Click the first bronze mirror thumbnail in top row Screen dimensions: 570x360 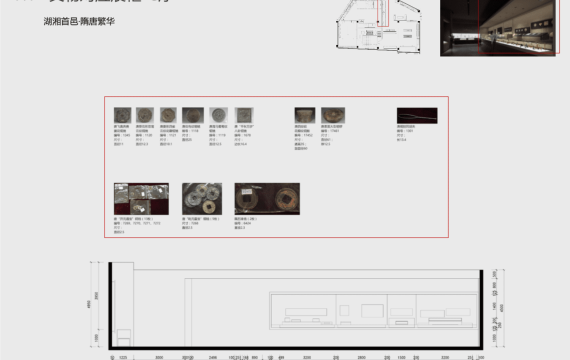(123, 115)
